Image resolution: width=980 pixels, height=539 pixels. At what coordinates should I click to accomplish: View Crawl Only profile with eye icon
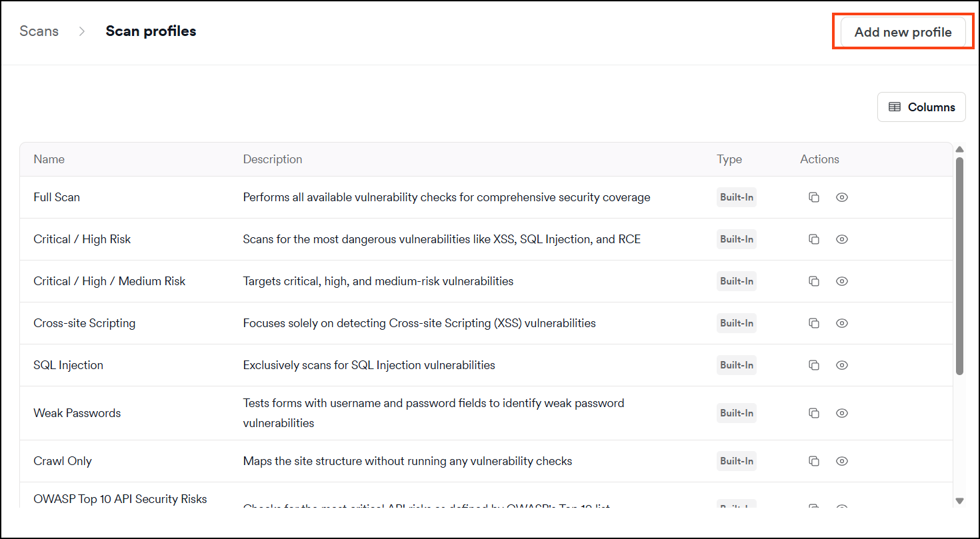click(842, 461)
